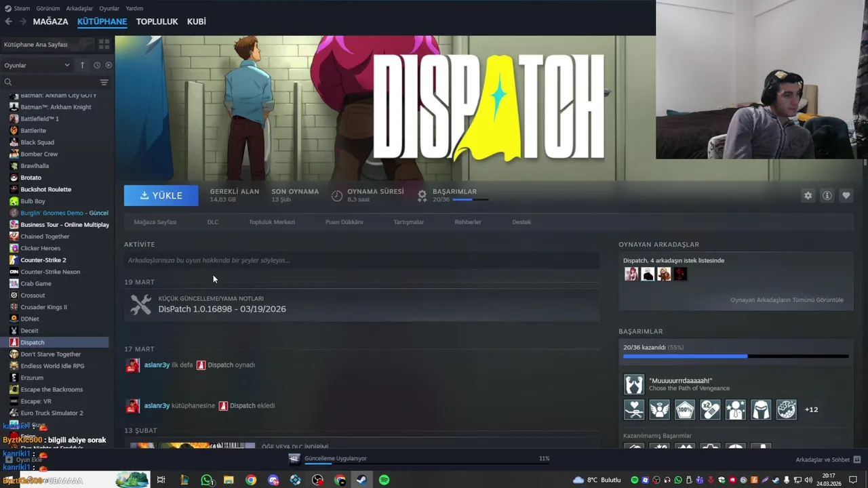Open the DLC link under the install bar

pyautogui.click(x=213, y=222)
